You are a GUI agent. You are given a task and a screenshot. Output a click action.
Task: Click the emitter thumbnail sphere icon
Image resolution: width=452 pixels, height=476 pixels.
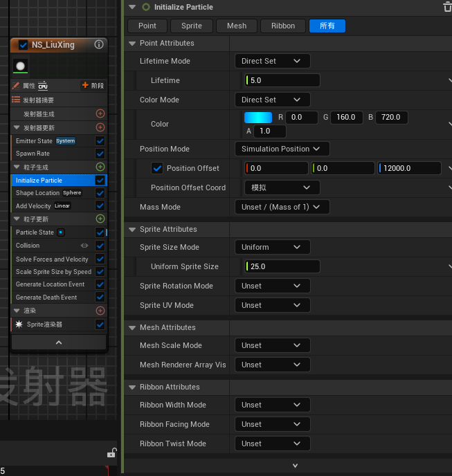20,66
